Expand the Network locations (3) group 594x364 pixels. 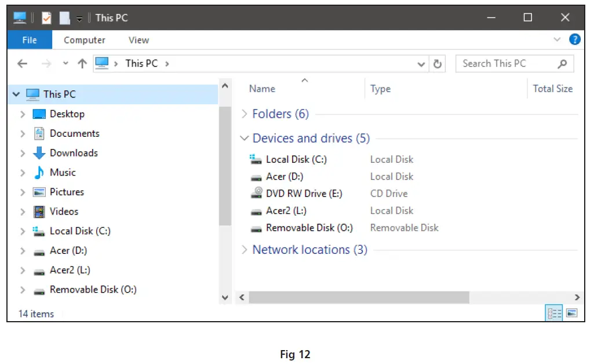(244, 250)
